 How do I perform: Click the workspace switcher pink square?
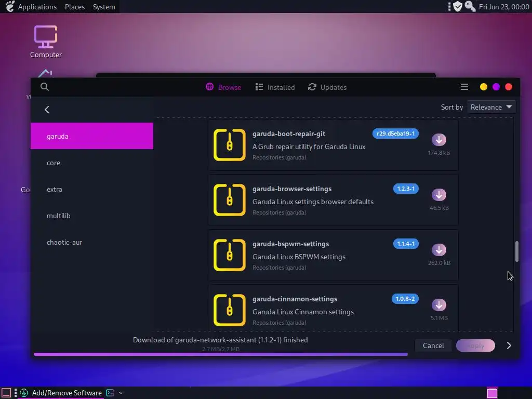tap(492, 393)
